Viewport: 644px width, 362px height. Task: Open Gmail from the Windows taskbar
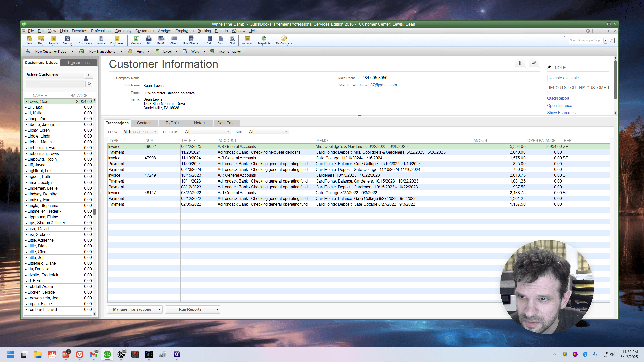coord(94,354)
